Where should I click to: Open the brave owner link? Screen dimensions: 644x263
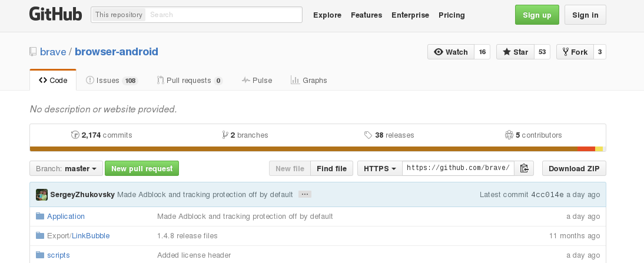pyautogui.click(x=53, y=52)
